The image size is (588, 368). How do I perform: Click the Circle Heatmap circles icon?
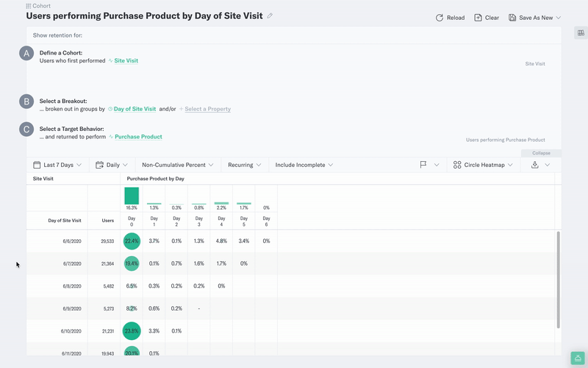(457, 165)
